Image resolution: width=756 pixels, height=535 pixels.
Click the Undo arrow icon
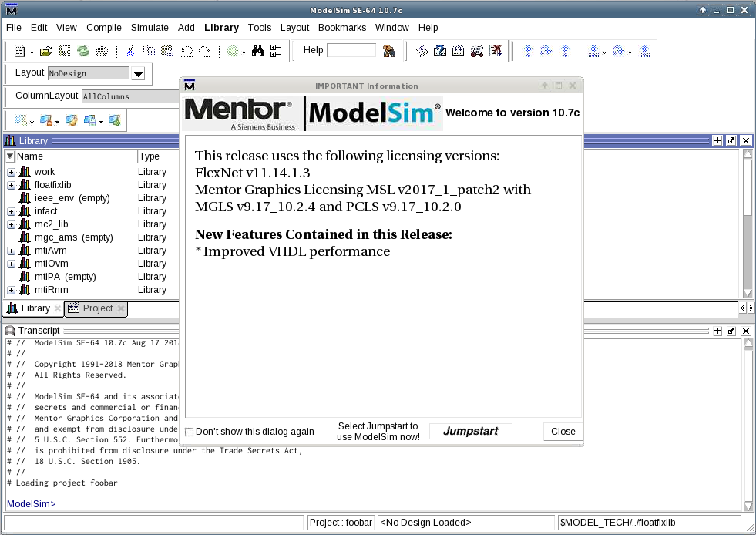(x=186, y=51)
